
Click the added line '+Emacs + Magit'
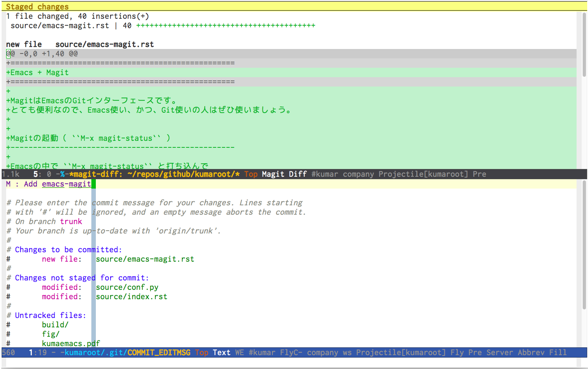pos(38,72)
